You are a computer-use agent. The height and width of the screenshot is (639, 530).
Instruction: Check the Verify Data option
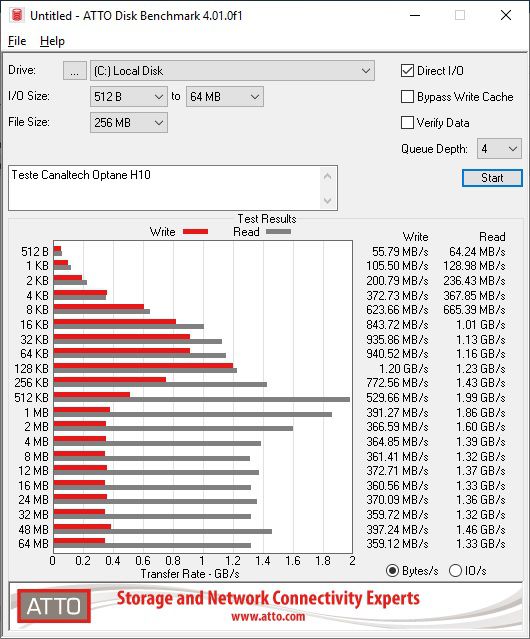click(407, 122)
